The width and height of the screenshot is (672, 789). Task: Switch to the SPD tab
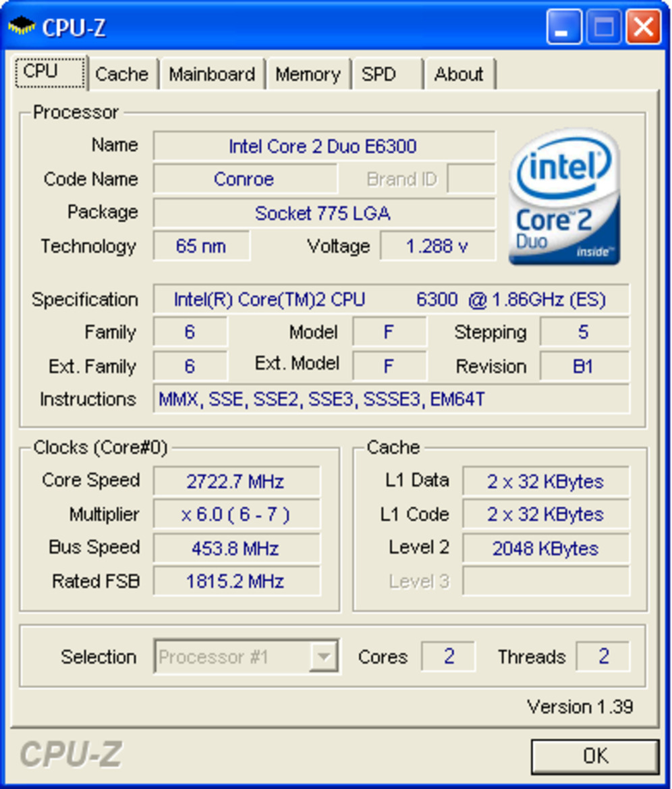(380, 74)
